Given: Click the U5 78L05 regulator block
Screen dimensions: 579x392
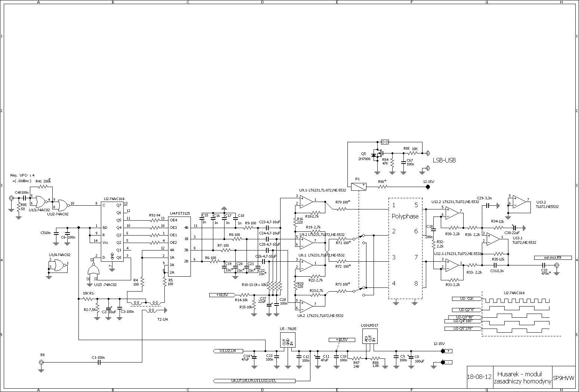Looking at the screenshot, I should (x=288, y=341).
